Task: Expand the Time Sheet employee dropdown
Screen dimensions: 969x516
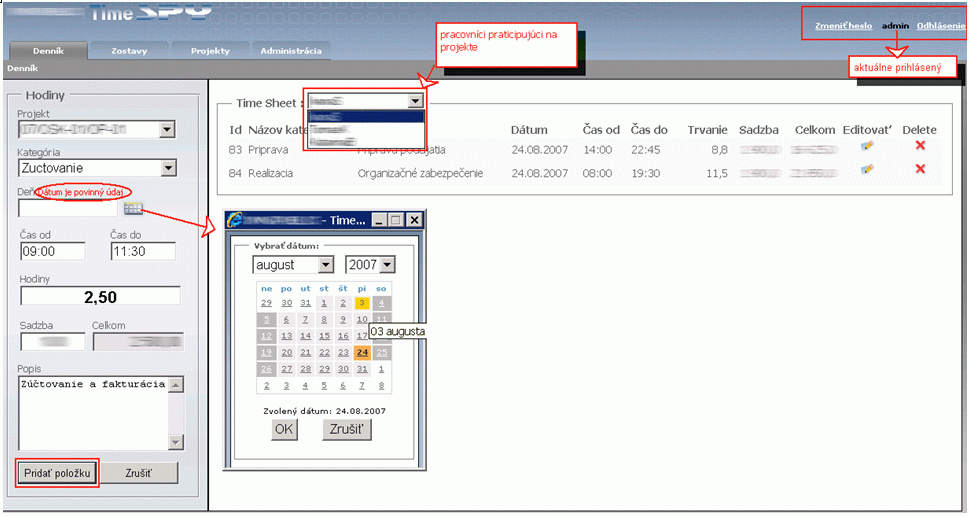Action: click(415, 101)
